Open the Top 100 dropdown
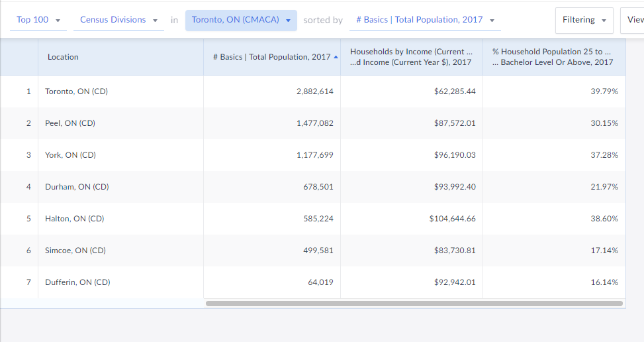The width and height of the screenshot is (644, 342). tap(38, 20)
